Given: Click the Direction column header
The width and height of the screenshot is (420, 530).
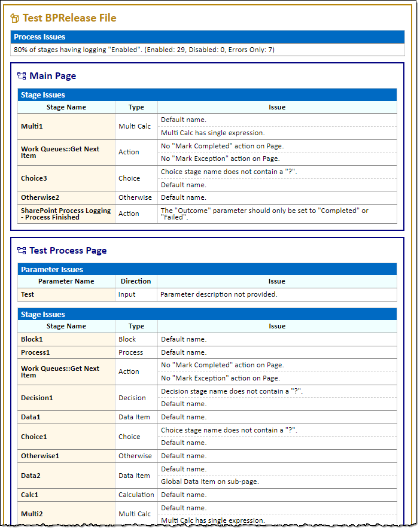Looking at the screenshot, I should tap(136, 281).
